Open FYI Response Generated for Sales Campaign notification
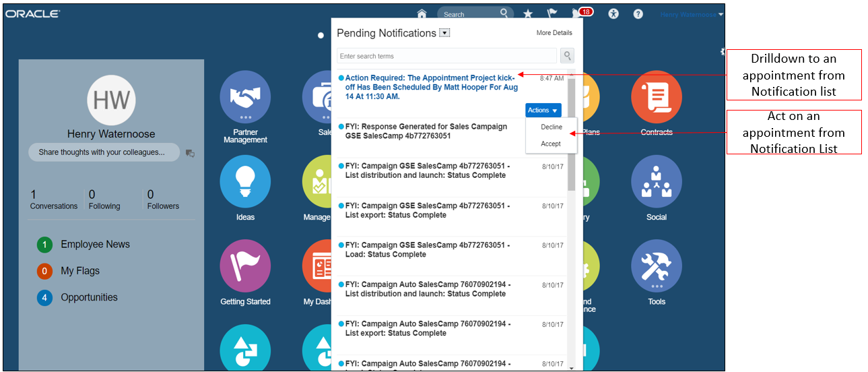This screenshot has height=372, width=868. click(x=426, y=131)
